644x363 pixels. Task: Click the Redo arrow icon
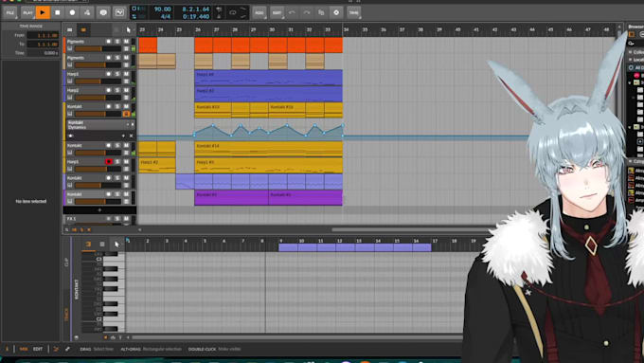coord(307,12)
